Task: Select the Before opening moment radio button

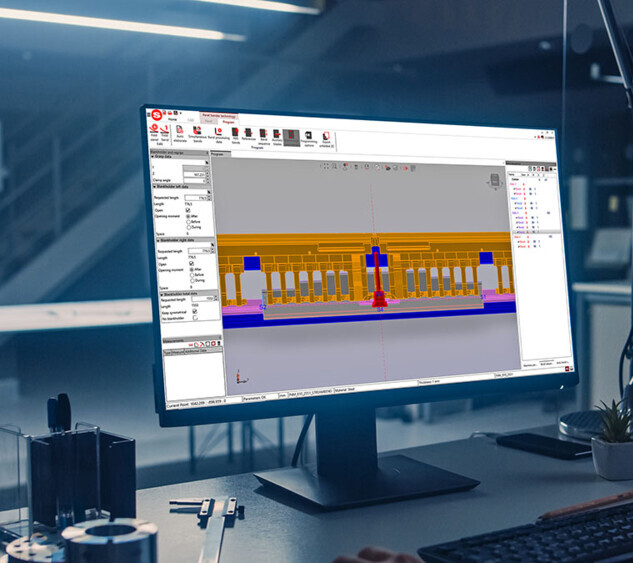Action: click(189, 222)
